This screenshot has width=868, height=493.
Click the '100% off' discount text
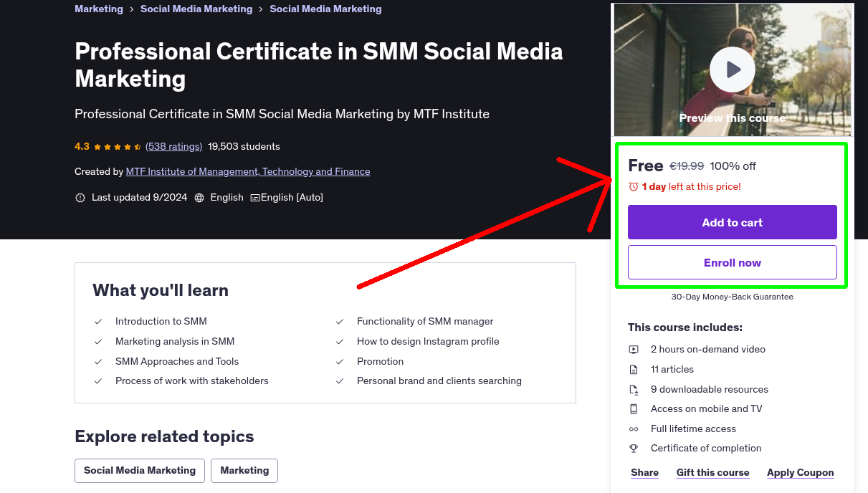coord(733,166)
